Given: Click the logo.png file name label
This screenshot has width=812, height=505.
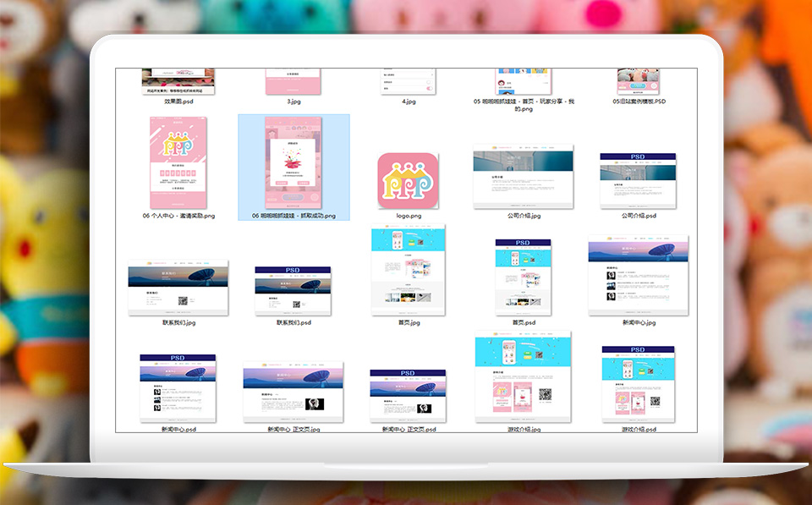Looking at the screenshot, I should click(x=409, y=216).
